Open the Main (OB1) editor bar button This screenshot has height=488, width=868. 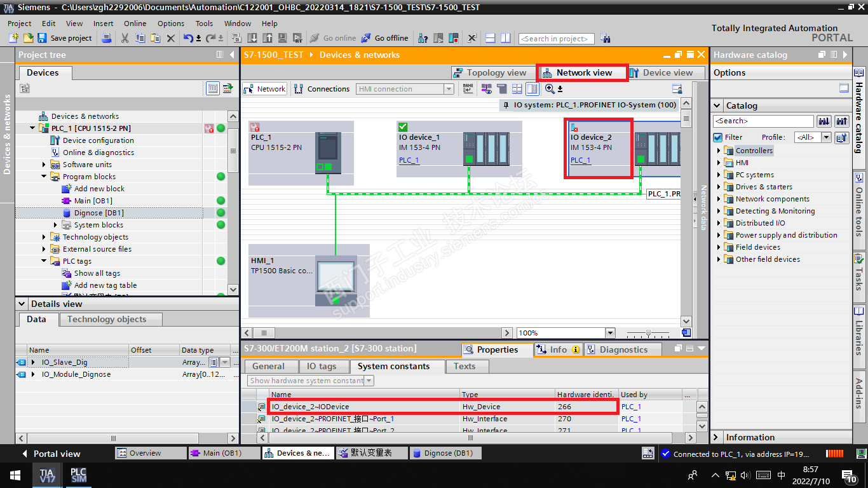[225, 453]
